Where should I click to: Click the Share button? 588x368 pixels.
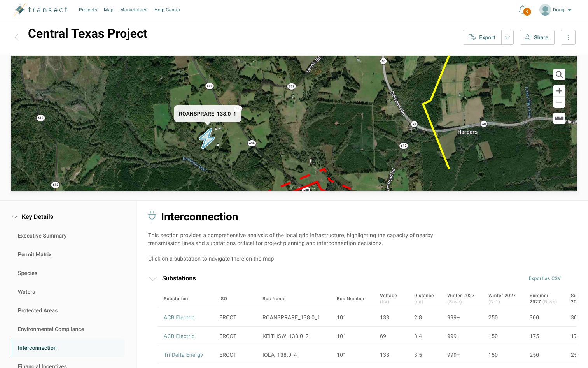click(x=537, y=37)
